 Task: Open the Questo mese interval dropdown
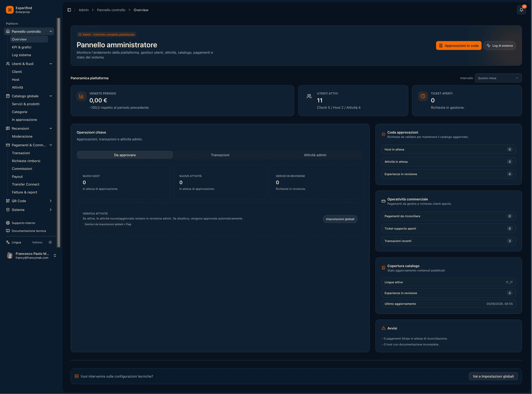[498, 78]
